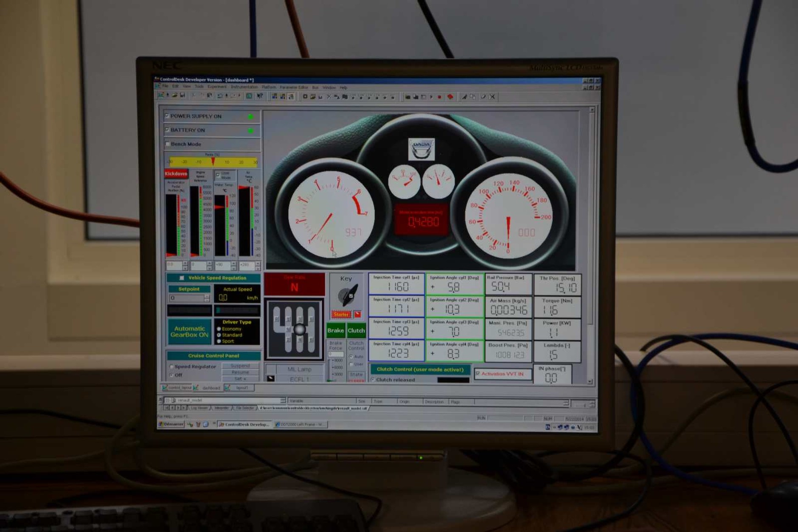Toggle the POWER SUPPLY ON checkbox

pos(167,116)
